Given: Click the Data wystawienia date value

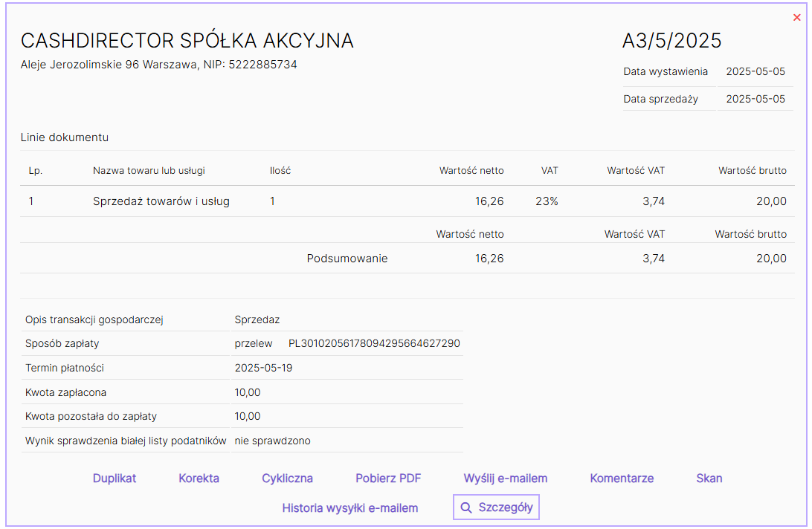Looking at the screenshot, I should pos(755,71).
